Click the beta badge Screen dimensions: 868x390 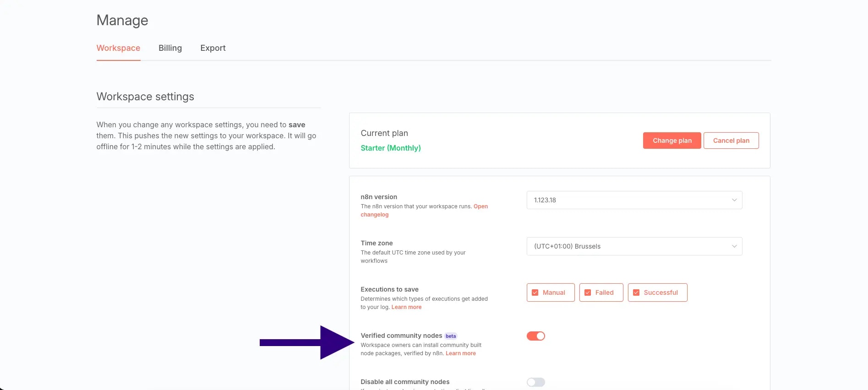(451, 336)
